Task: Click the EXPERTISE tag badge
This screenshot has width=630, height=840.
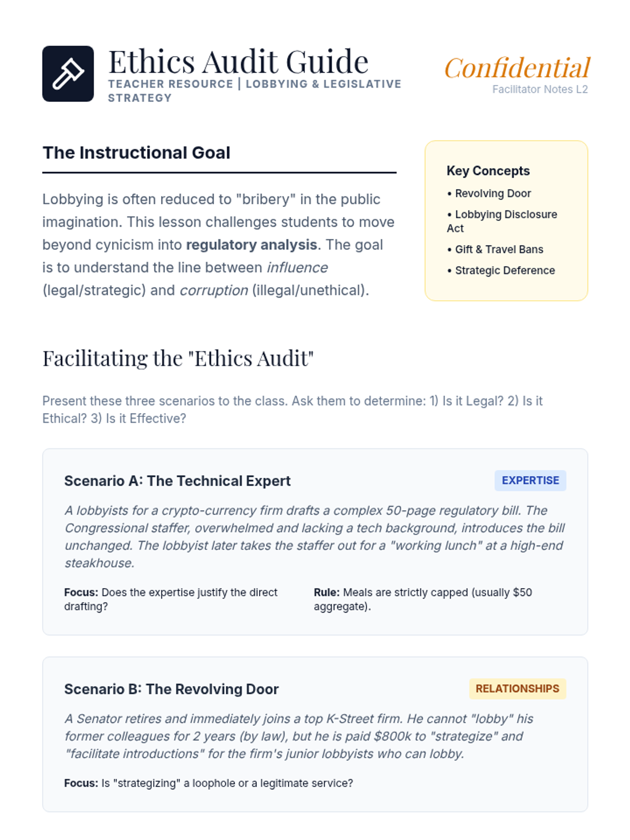Action: (530, 480)
